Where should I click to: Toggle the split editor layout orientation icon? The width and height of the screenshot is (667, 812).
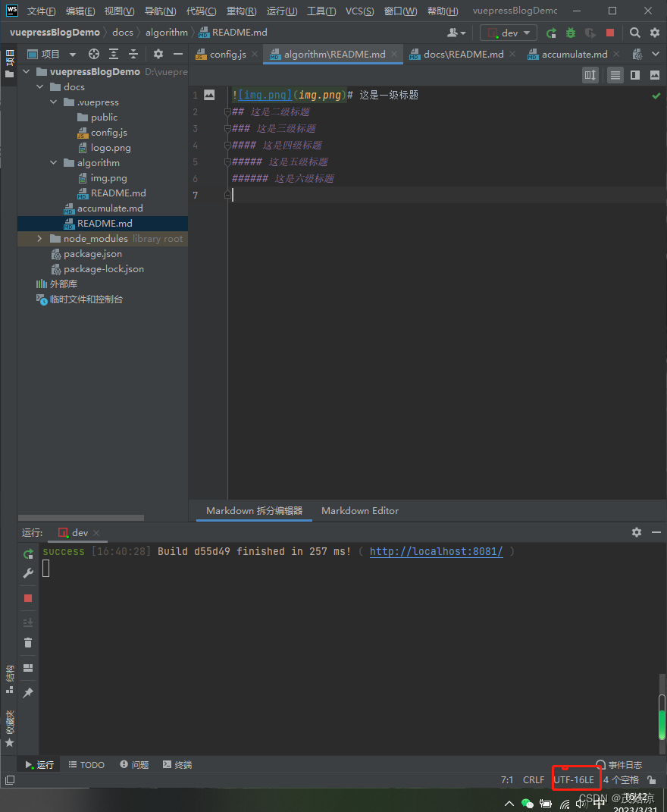(590, 75)
